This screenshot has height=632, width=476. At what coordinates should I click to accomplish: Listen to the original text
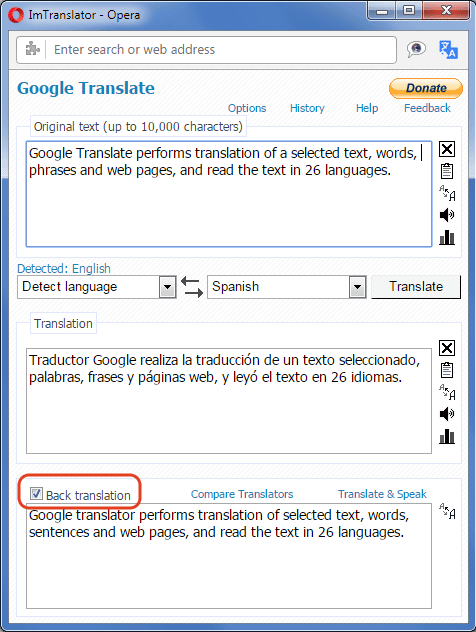click(x=447, y=215)
